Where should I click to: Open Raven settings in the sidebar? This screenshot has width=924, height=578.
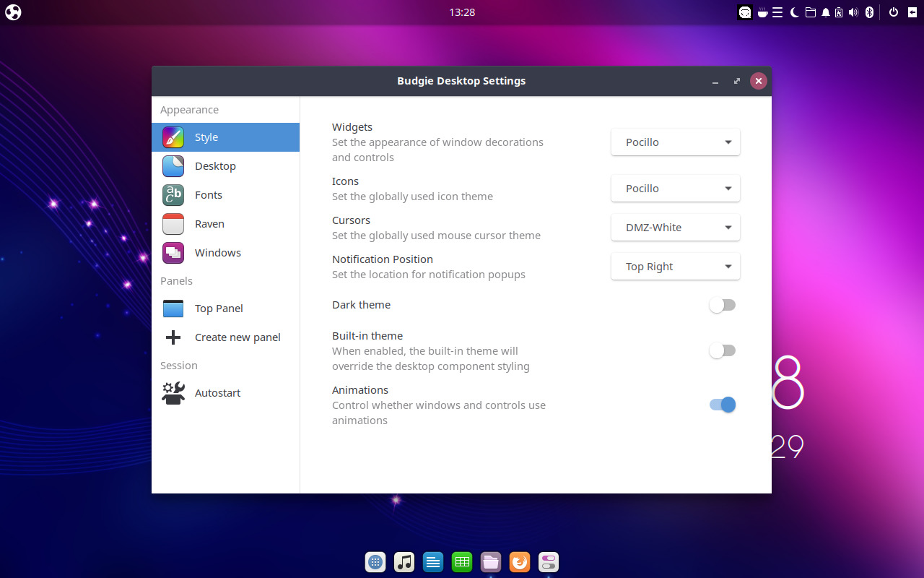point(173,224)
